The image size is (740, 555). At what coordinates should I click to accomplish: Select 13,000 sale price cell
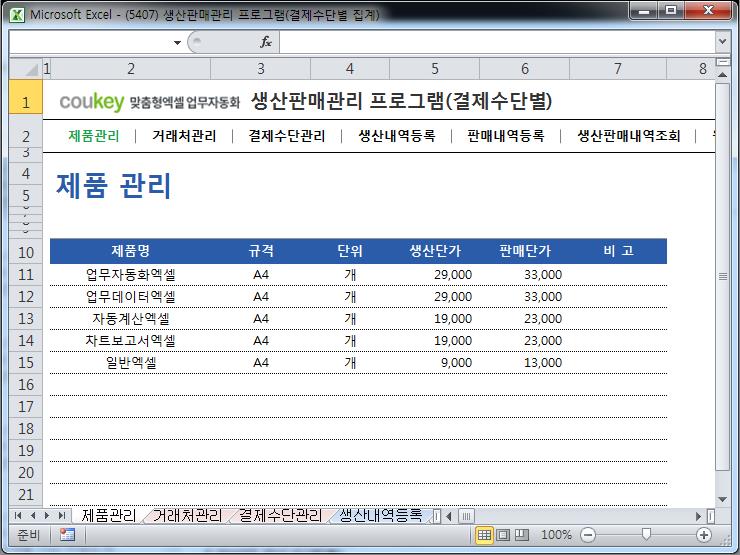(x=525, y=363)
